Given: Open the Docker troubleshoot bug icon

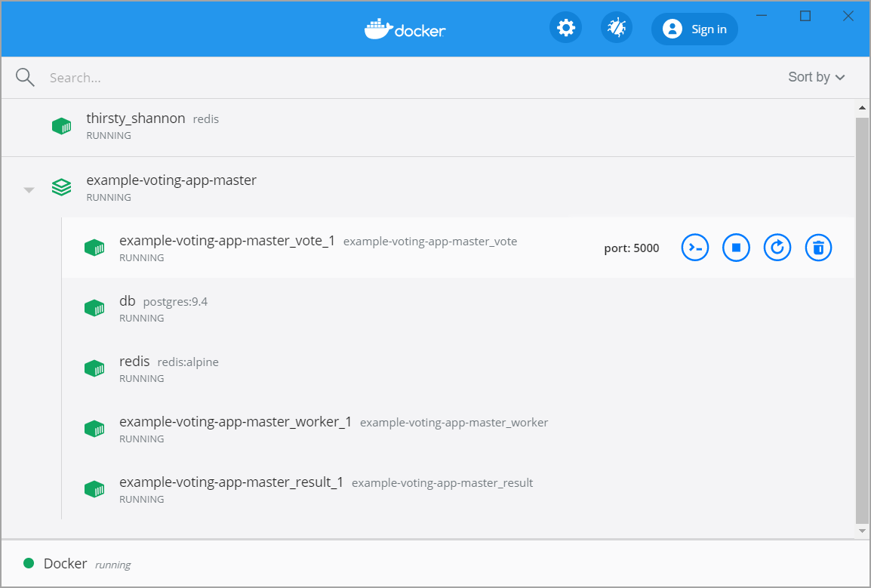Looking at the screenshot, I should (x=616, y=27).
